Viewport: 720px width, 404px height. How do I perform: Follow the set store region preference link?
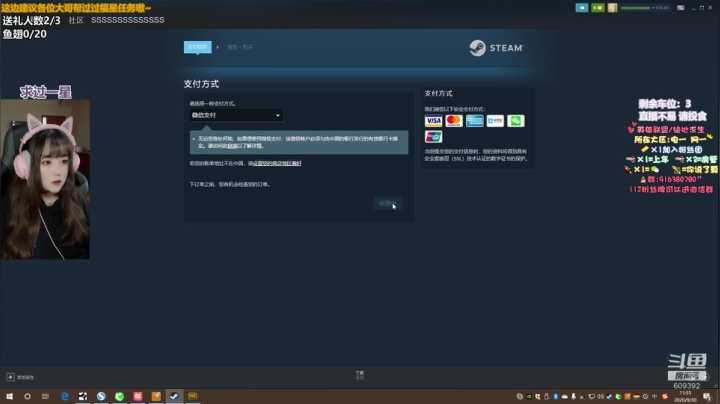tap(277, 163)
